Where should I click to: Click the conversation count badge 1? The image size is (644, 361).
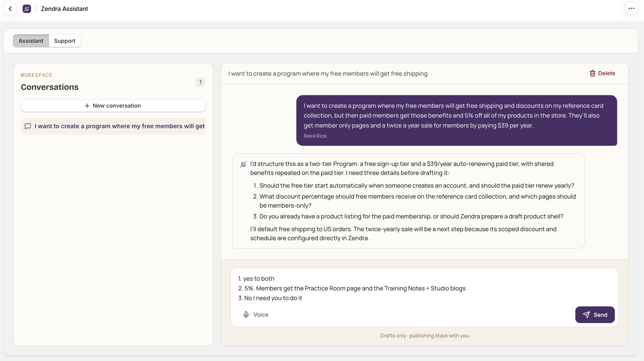point(200,82)
